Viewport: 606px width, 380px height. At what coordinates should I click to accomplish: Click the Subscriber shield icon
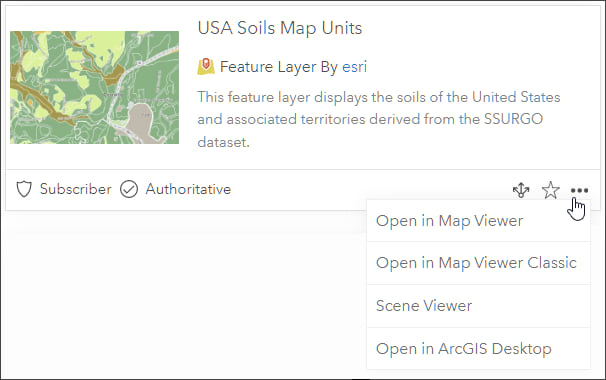[24, 189]
